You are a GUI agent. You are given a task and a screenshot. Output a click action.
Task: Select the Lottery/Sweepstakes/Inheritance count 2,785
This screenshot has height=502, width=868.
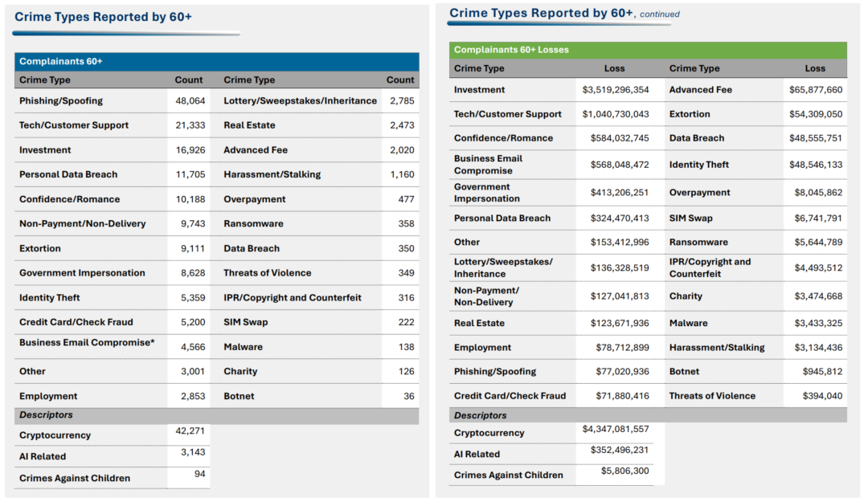(402, 101)
